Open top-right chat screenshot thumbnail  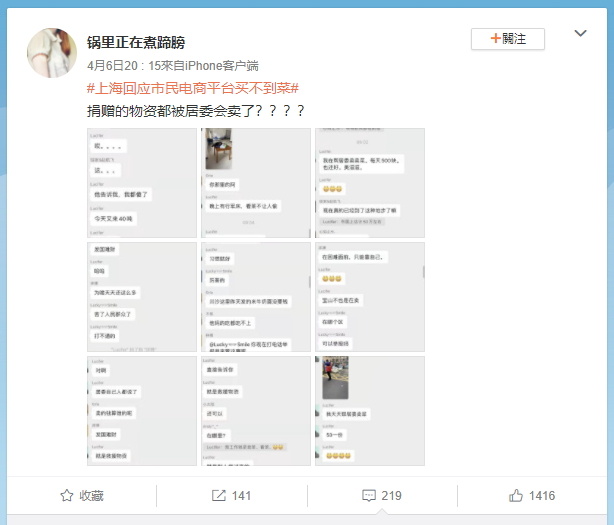(370, 183)
